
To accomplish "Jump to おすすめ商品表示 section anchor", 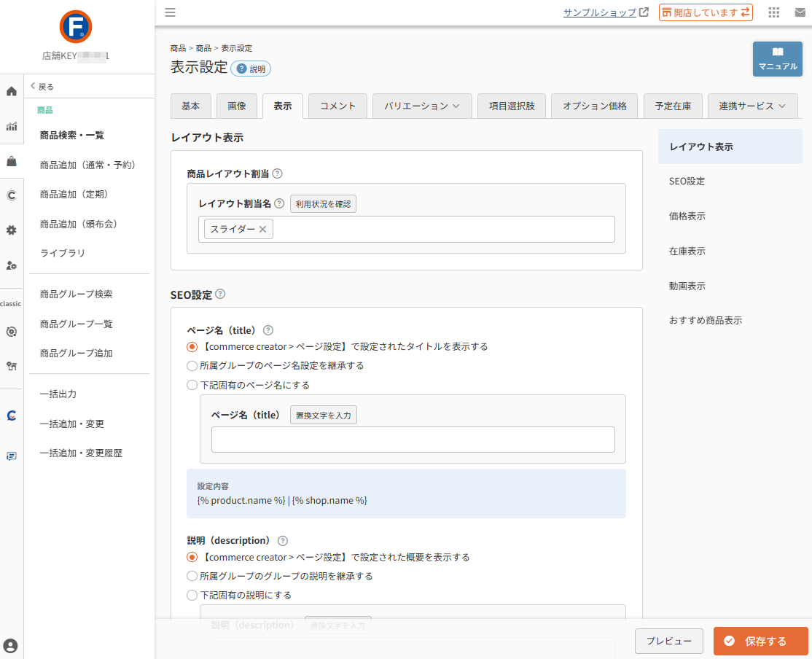I will point(706,321).
